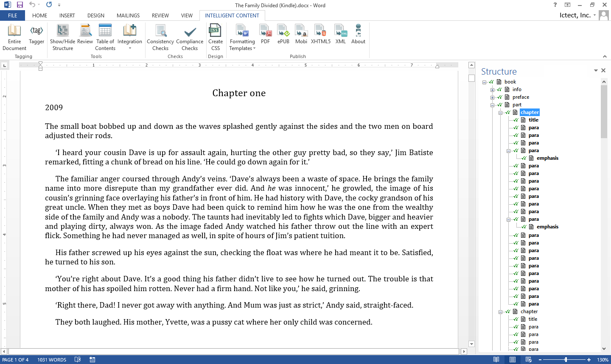Open Structure pane options dropdown
The width and height of the screenshot is (611, 364).
596,71
